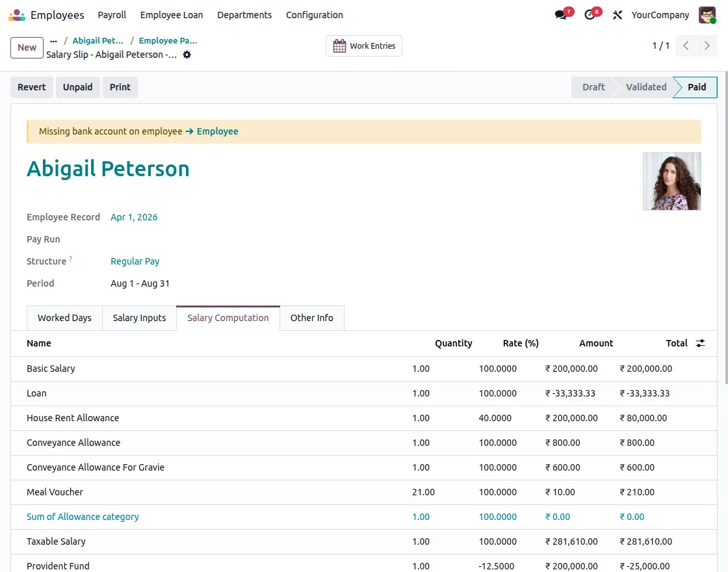Open the Configuration menu
Image resolution: width=728 pixels, height=572 pixels.
pyautogui.click(x=315, y=15)
